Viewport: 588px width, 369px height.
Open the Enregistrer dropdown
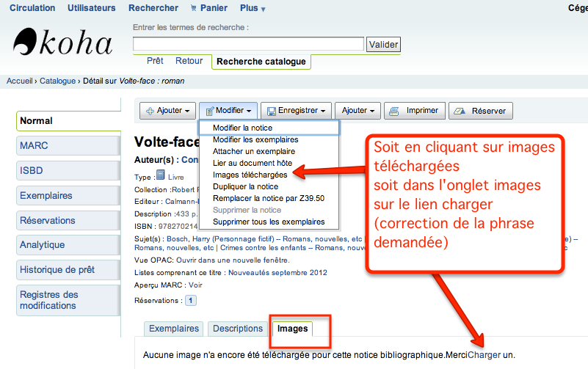pos(297,111)
